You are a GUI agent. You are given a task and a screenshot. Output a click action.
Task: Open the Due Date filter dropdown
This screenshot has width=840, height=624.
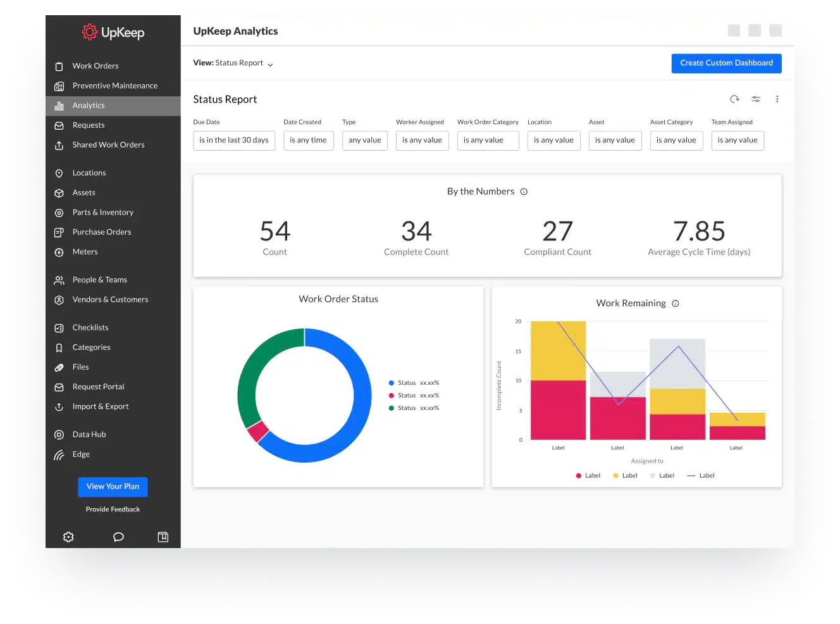[x=234, y=140]
